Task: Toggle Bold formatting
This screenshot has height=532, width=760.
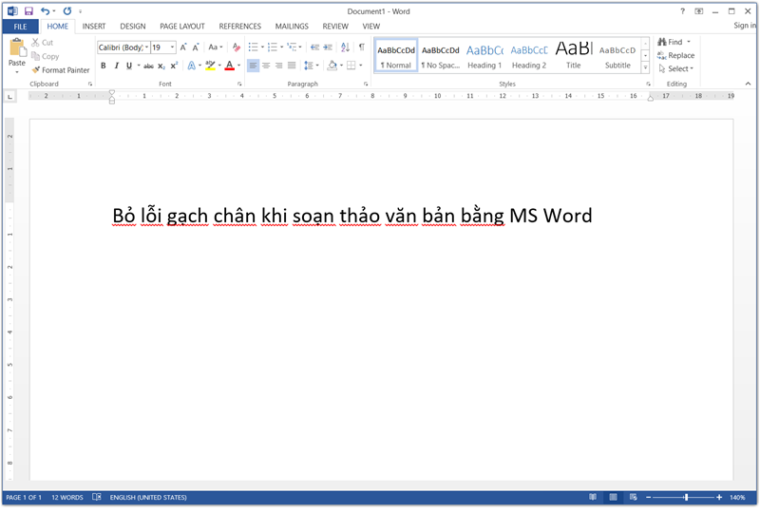Action: click(x=104, y=66)
